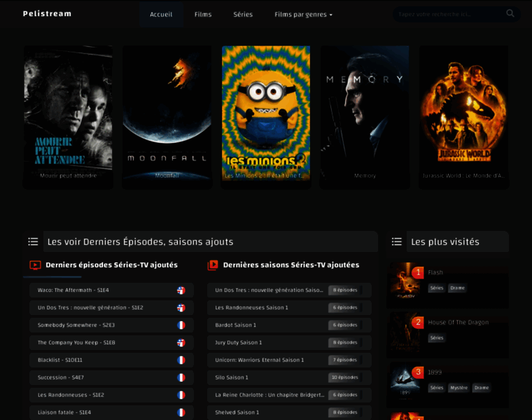Click the Séries tag under Flash
Viewport: 532px width, 420px height.
(437, 288)
